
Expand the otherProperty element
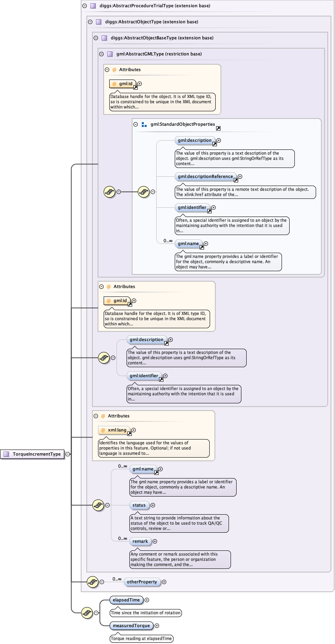164,582
